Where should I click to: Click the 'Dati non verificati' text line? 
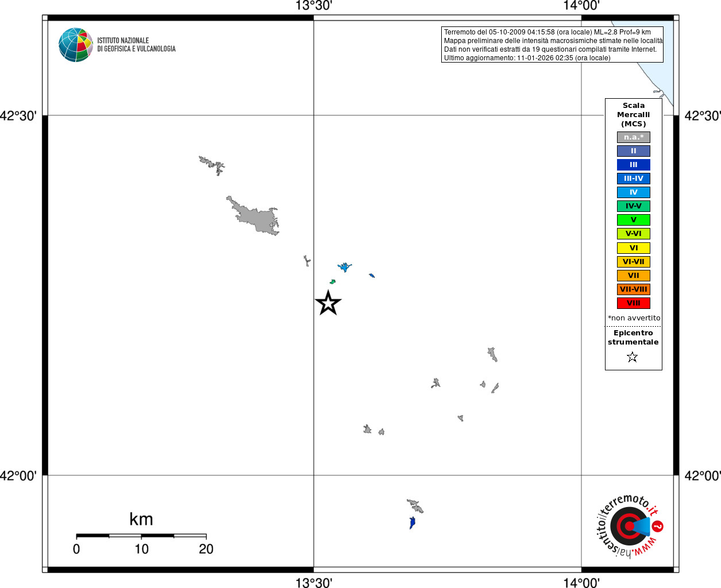(x=550, y=49)
